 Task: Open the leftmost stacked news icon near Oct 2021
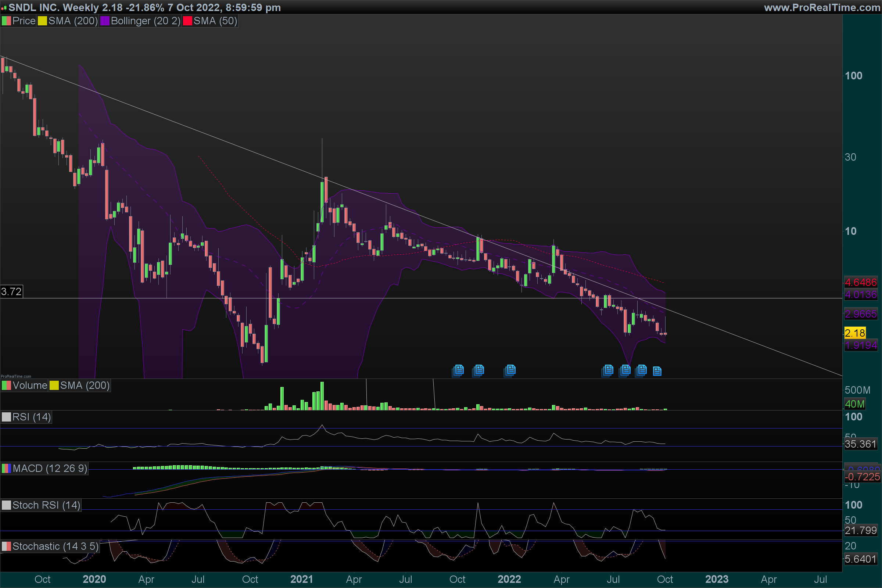(x=458, y=370)
